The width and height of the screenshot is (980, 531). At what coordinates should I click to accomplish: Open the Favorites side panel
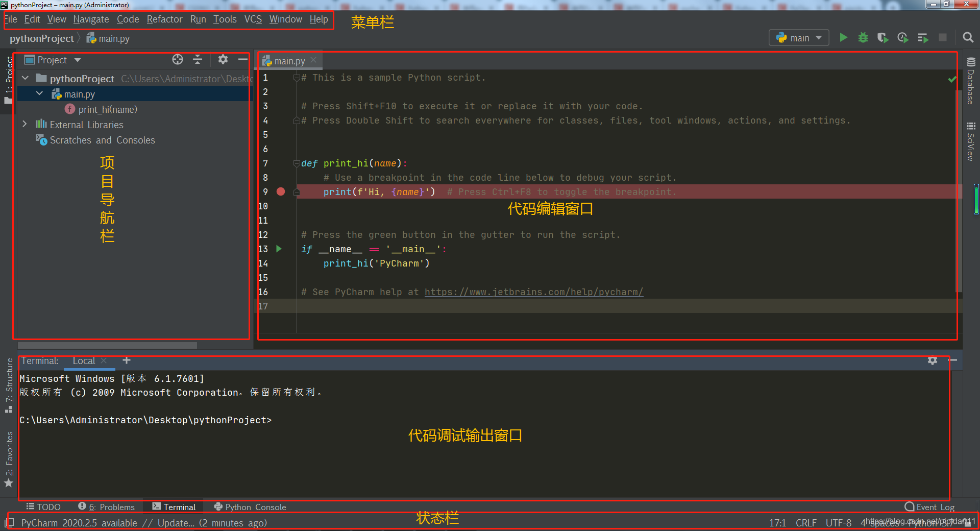point(9,460)
